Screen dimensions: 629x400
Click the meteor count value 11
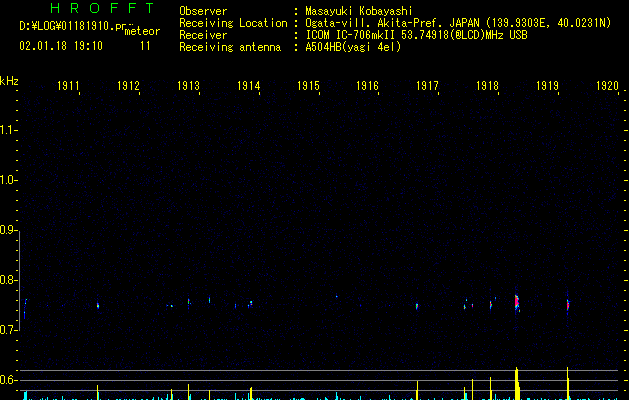tap(145, 46)
